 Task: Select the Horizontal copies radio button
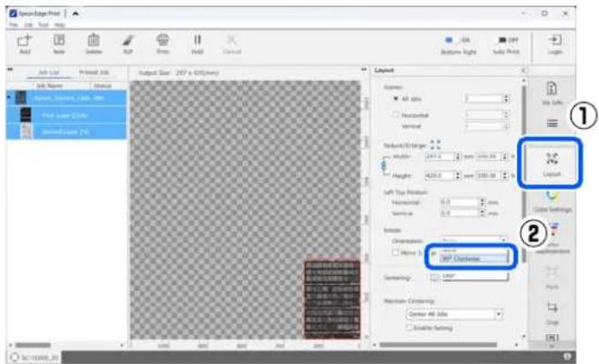(396, 114)
